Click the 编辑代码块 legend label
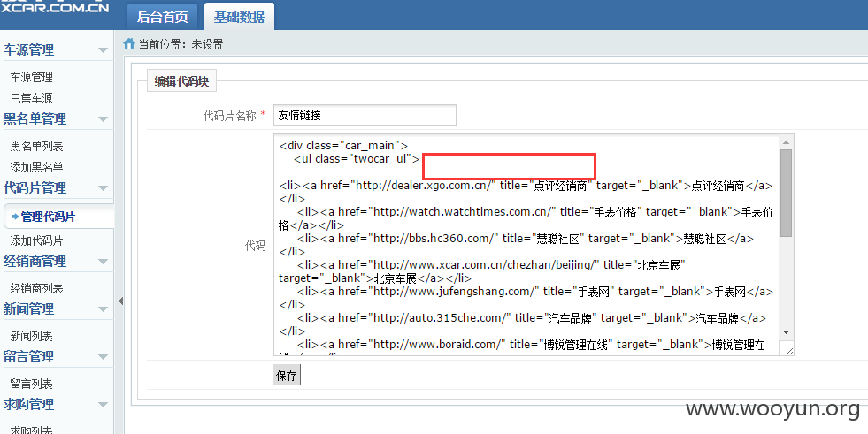The height and width of the screenshot is (434, 868). 181,81
